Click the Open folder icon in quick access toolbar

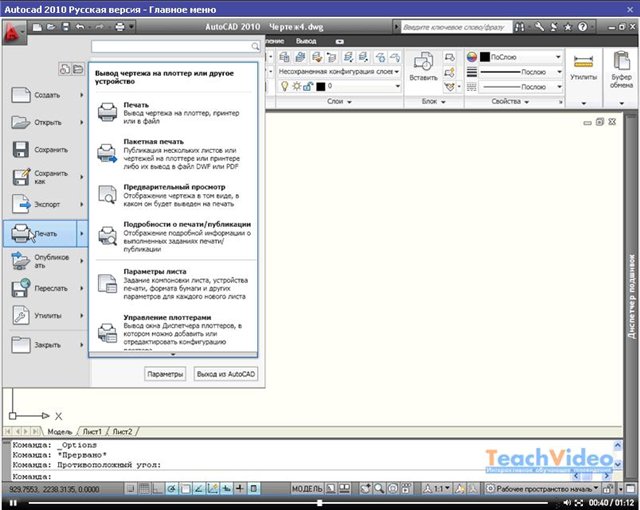click(51, 27)
